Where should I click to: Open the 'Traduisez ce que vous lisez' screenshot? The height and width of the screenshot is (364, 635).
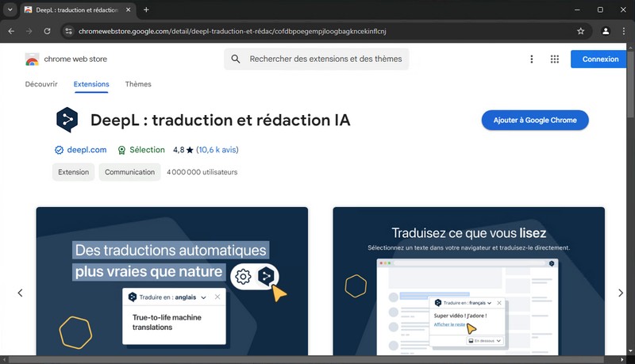(x=468, y=282)
